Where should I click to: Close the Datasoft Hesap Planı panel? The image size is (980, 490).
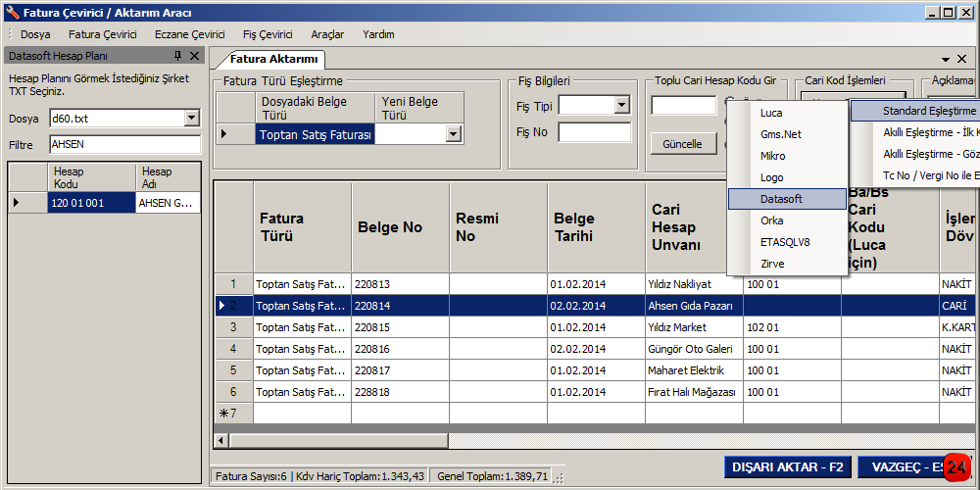pyautogui.click(x=194, y=56)
